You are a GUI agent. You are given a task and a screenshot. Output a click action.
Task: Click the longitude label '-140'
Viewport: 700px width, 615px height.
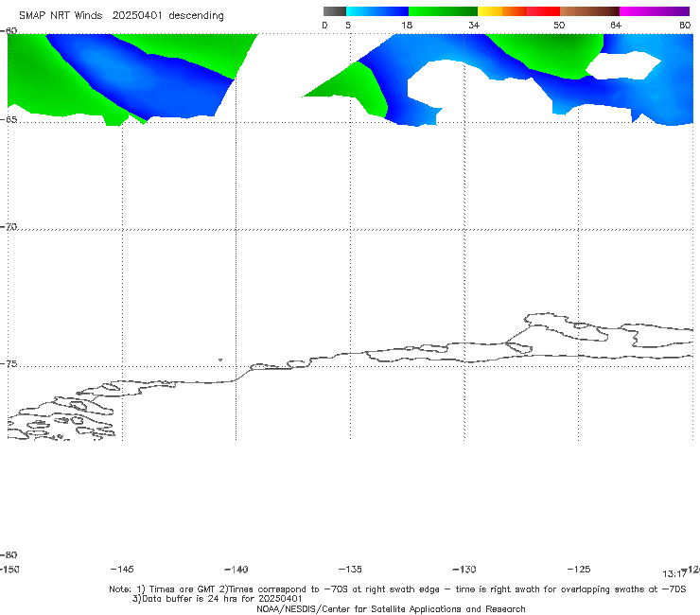[x=236, y=569]
